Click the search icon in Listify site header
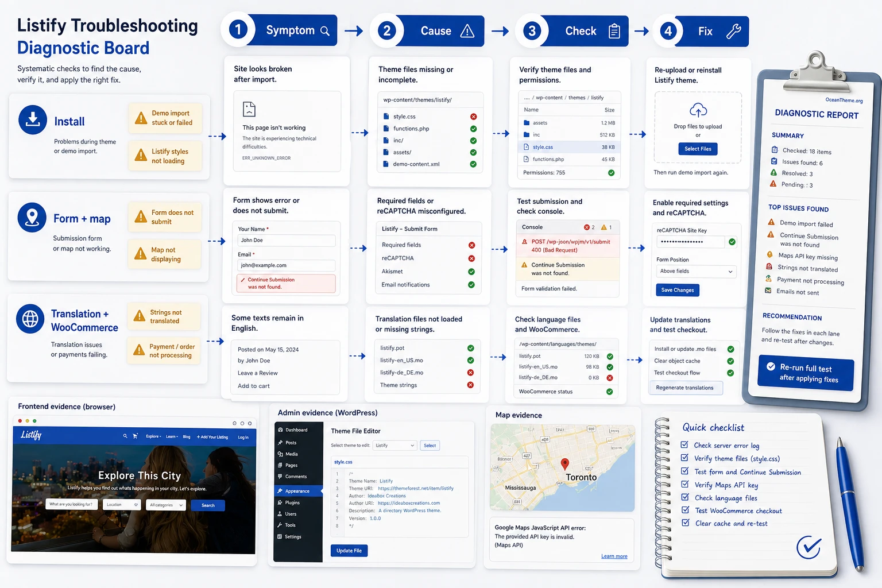The image size is (882, 588). pyautogui.click(x=125, y=436)
